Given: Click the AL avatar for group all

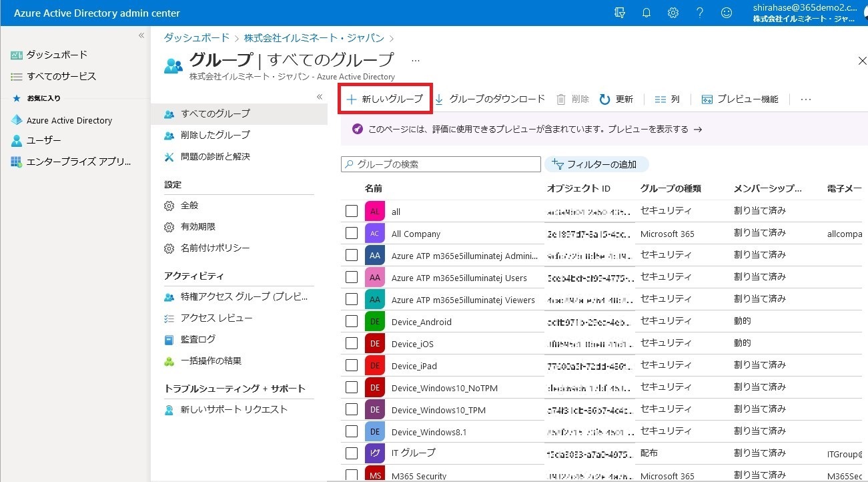Looking at the screenshot, I should (375, 212).
